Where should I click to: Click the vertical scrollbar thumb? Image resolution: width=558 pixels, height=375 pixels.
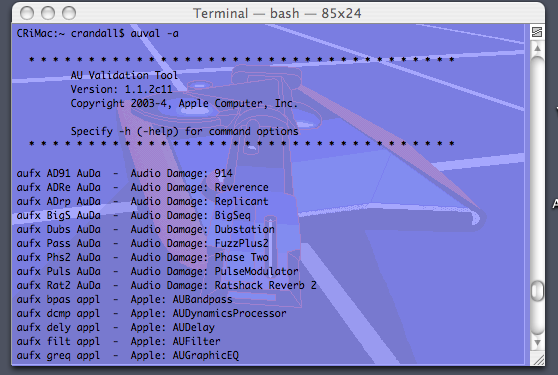tap(537, 290)
